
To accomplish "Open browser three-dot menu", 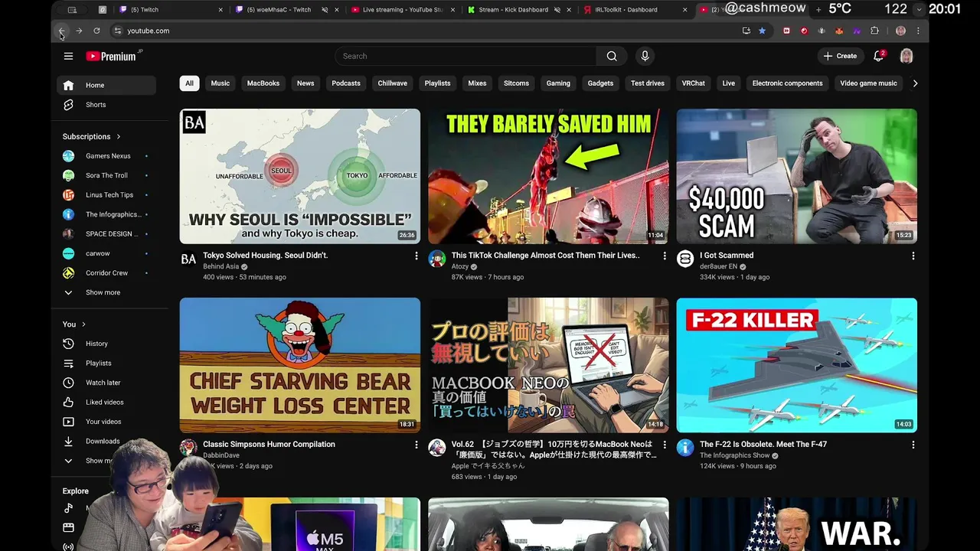I will pos(918,31).
